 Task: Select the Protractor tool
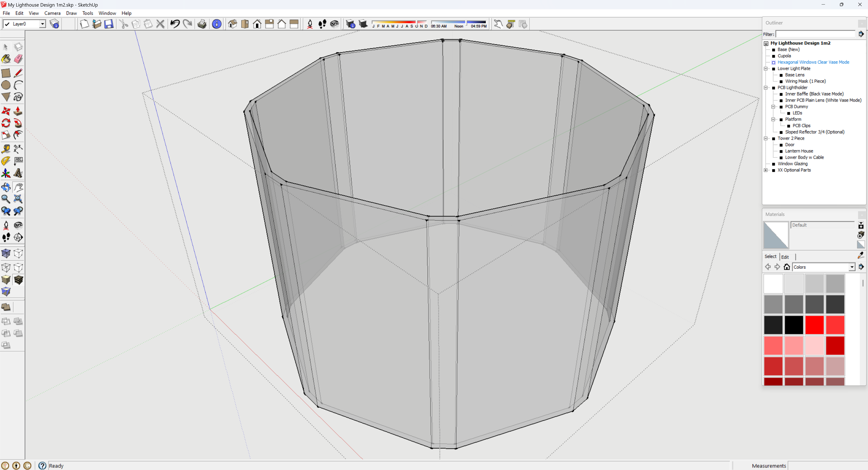pyautogui.click(x=6, y=161)
